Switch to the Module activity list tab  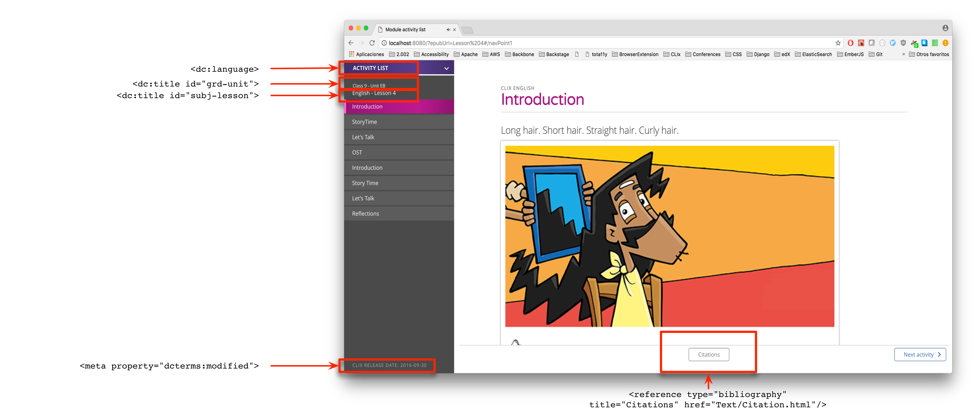coord(405,29)
